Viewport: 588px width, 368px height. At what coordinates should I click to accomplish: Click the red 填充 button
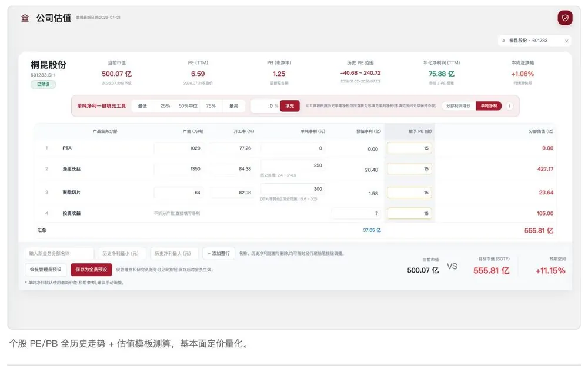point(289,106)
